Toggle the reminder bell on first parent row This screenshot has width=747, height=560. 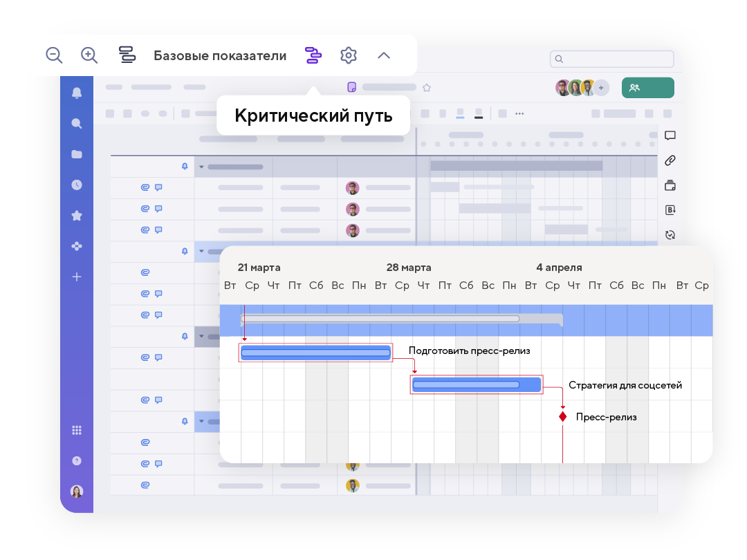pos(185,167)
